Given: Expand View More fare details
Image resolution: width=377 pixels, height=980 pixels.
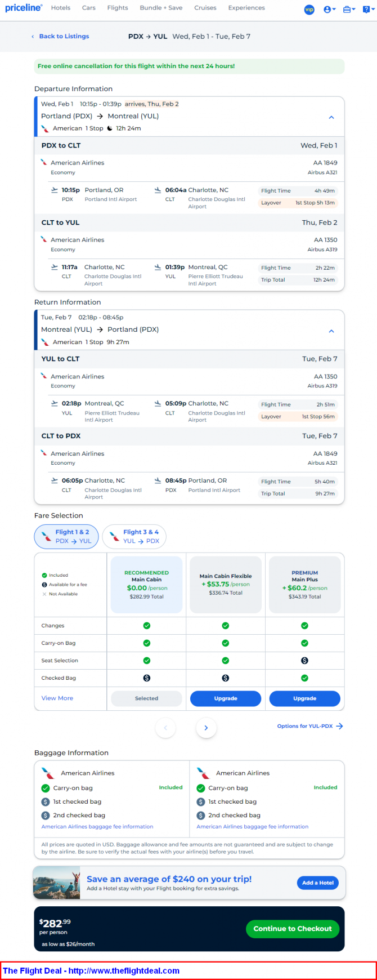Looking at the screenshot, I should pyautogui.click(x=57, y=698).
